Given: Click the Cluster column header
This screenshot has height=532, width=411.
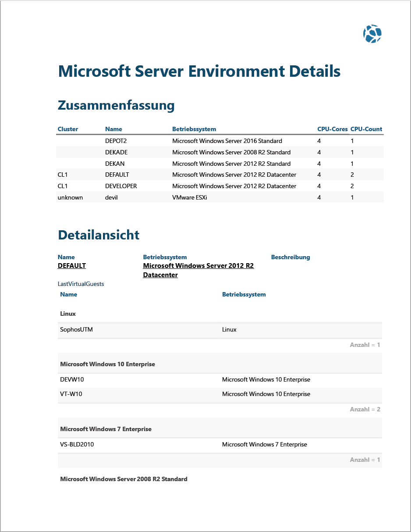Looking at the screenshot, I should pyautogui.click(x=68, y=129).
